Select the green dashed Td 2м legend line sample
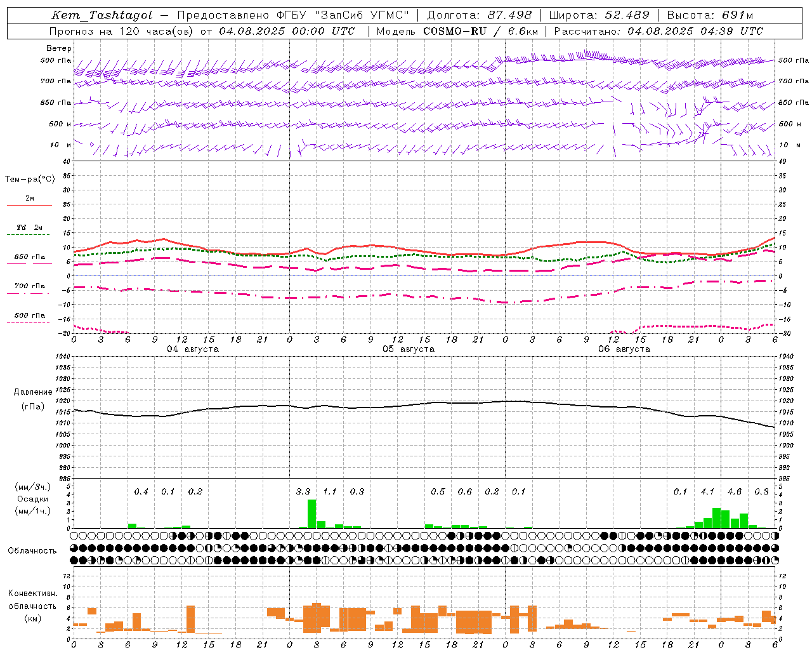The image size is (812, 650). coord(29,235)
